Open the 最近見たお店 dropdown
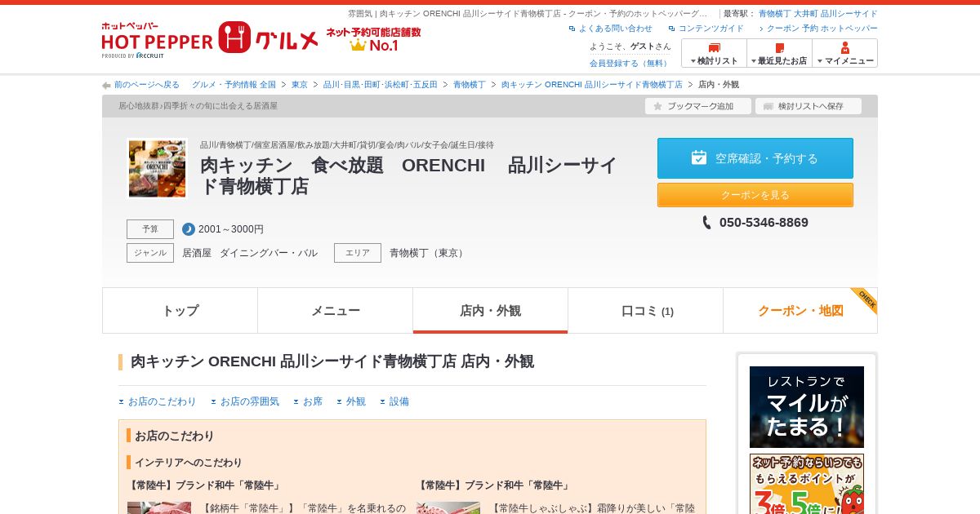The width and height of the screenshot is (980, 514). [x=779, y=53]
